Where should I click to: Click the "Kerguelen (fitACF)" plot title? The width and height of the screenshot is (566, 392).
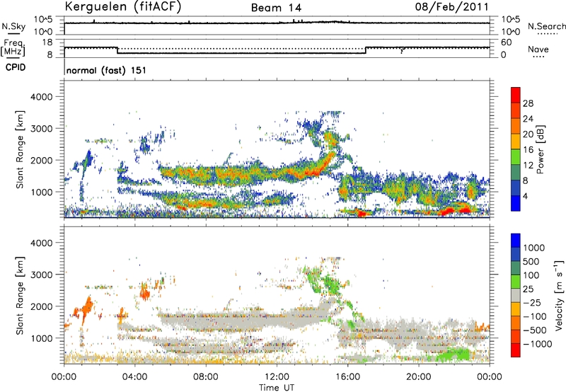[x=122, y=7]
